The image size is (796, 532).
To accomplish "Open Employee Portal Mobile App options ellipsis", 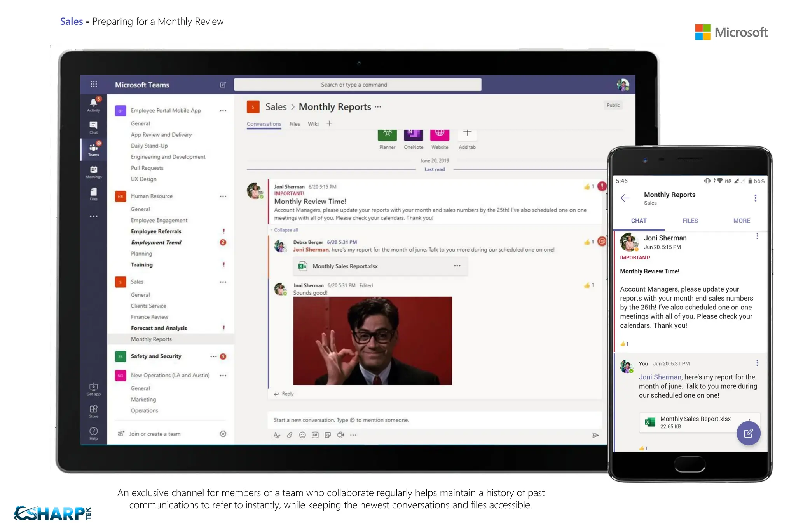I will [223, 111].
